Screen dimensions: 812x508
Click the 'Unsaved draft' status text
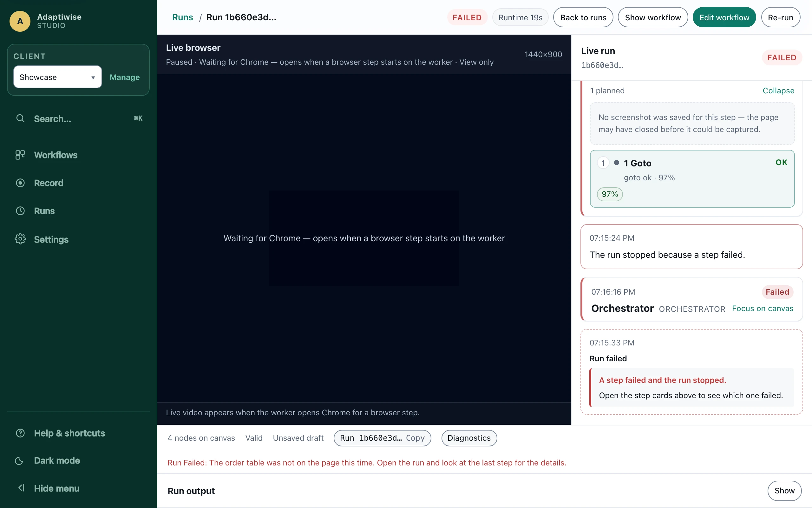pos(298,438)
